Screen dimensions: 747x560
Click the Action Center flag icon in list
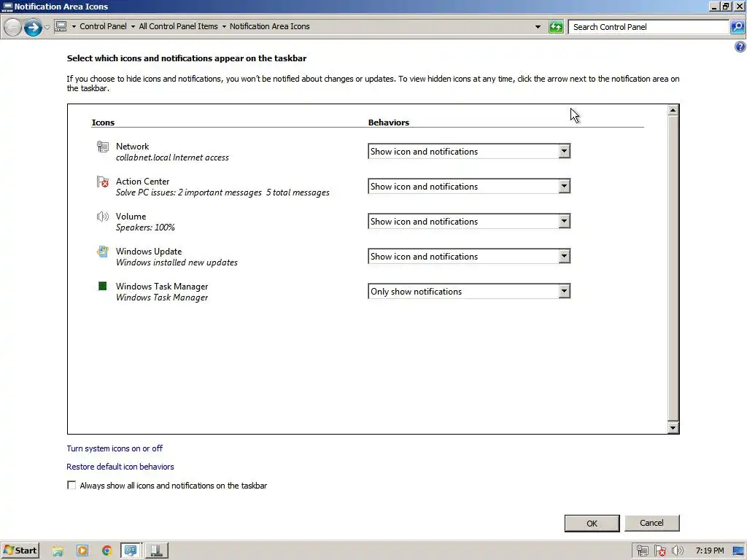click(x=102, y=182)
